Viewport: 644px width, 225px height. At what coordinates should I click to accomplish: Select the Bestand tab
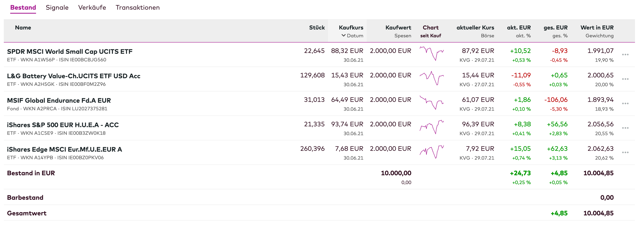23,7
